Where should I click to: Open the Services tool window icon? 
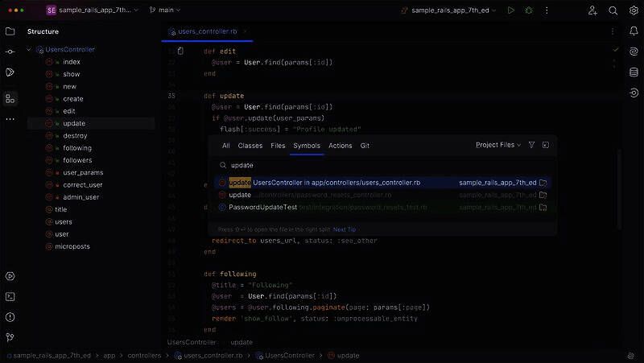10,276
